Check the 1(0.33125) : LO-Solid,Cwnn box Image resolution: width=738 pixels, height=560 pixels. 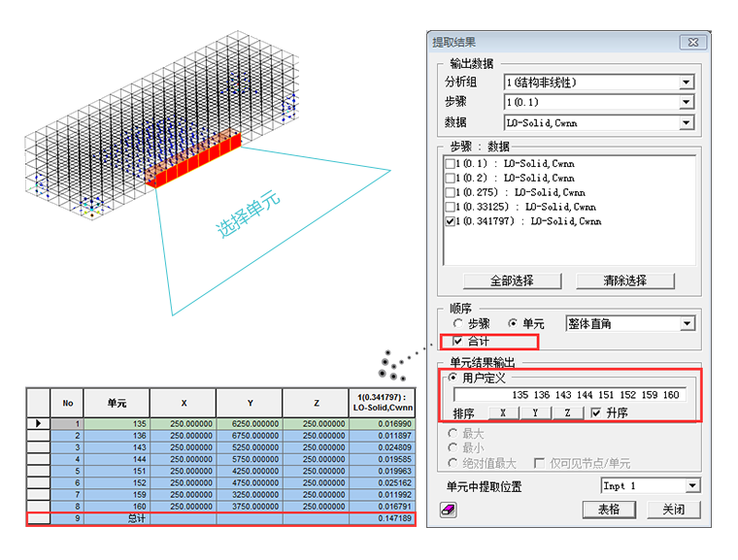pyautogui.click(x=450, y=207)
